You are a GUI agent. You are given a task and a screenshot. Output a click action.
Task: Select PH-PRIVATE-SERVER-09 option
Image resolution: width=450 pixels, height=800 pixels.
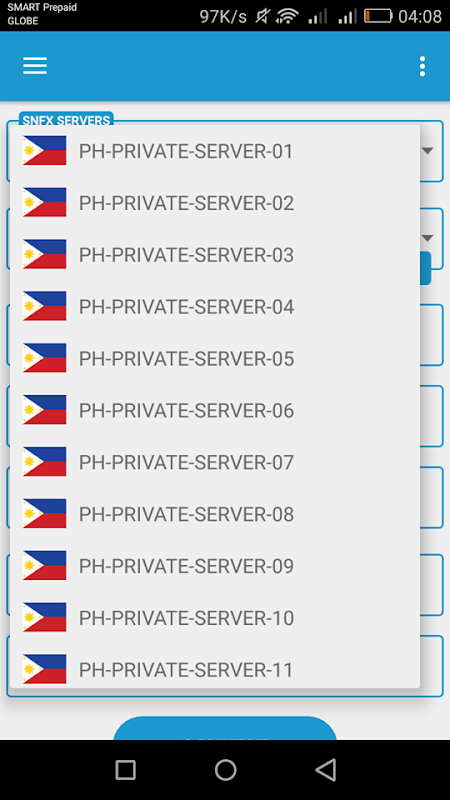[x=215, y=566]
